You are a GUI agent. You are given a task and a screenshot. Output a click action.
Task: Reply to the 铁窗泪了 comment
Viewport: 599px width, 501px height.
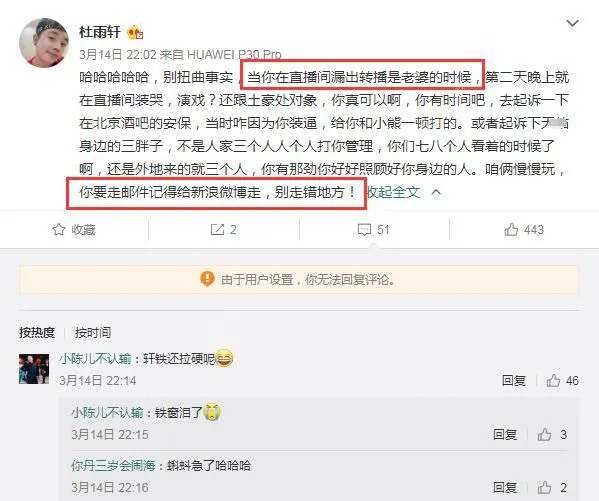(505, 435)
